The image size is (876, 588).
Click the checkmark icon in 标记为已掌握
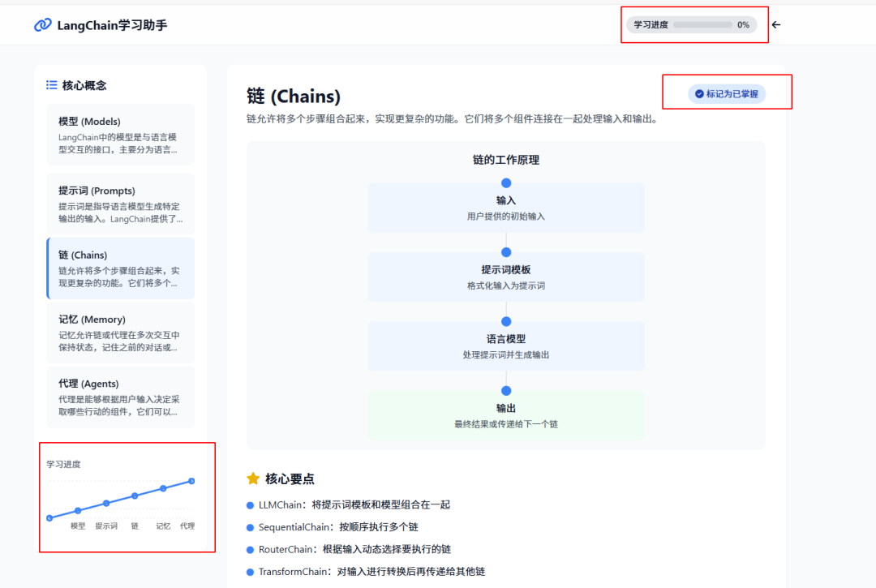pyautogui.click(x=699, y=94)
